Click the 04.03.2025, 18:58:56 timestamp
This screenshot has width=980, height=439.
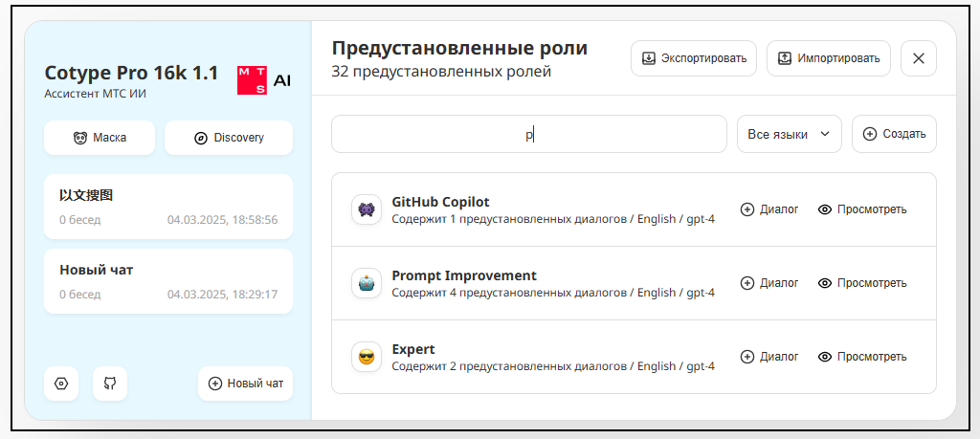click(x=222, y=220)
